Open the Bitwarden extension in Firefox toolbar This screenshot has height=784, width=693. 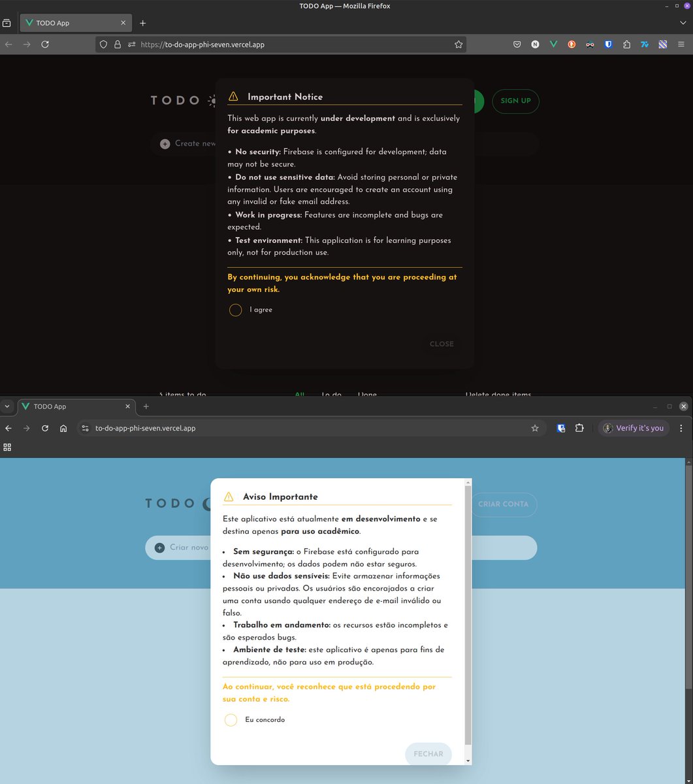click(608, 44)
